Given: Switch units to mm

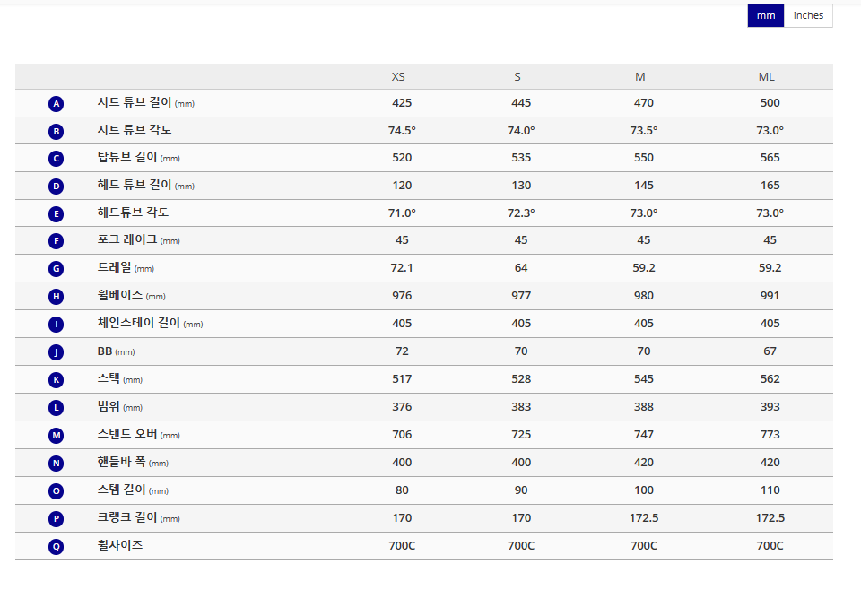Looking at the screenshot, I should click(x=765, y=15).
